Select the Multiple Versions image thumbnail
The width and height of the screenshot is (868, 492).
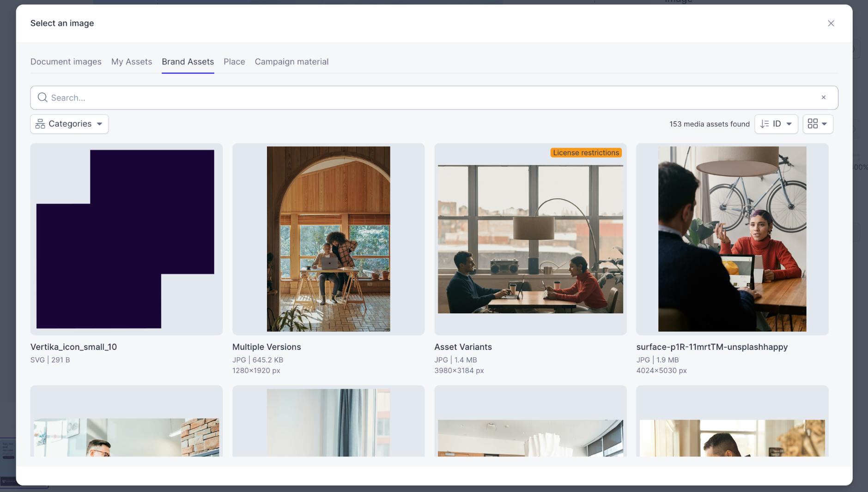(x=328, y=239)
